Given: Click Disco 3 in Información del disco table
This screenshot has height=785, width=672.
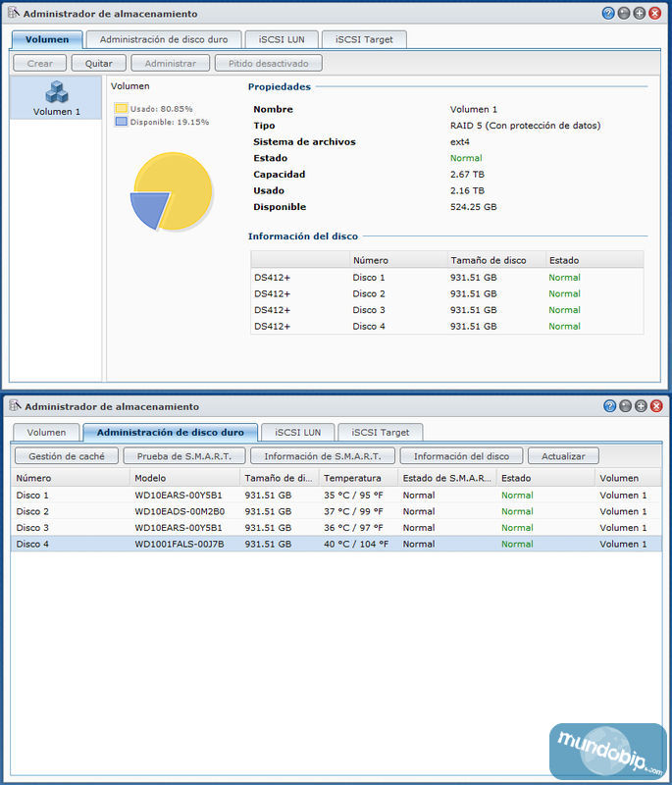Looking at the screenshot, I should 369,310.
